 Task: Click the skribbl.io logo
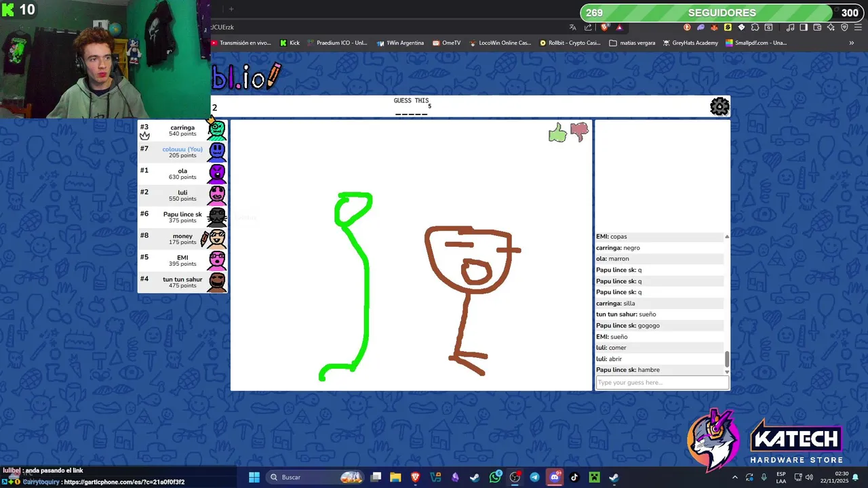[245, 77]
